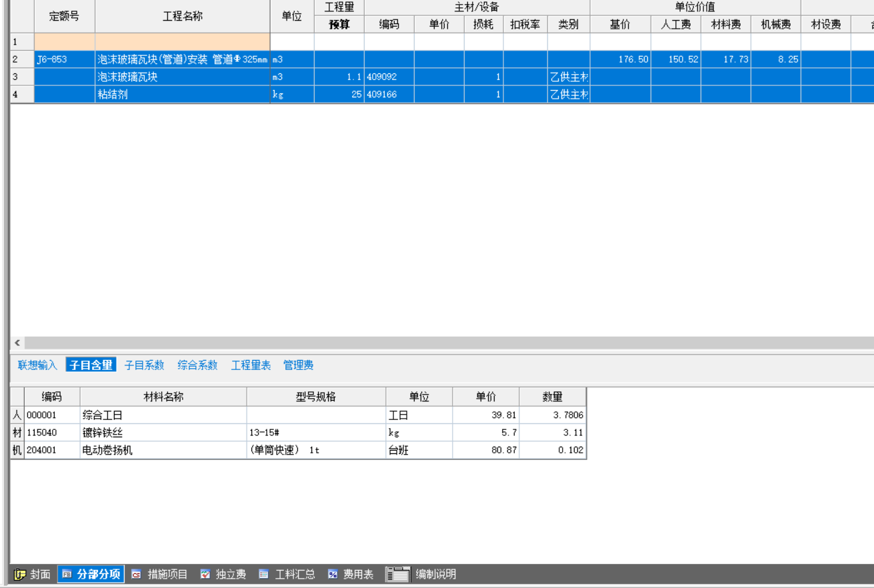Viewport: 874px width, 588px height.
Task: Click the 定额号 column header
Action: [65, 16]
